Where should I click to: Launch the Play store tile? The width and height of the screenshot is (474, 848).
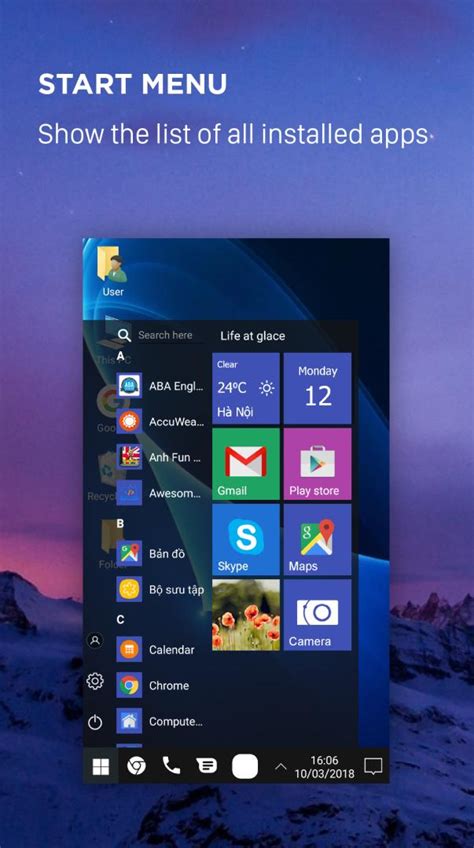(x=317, y=464)
